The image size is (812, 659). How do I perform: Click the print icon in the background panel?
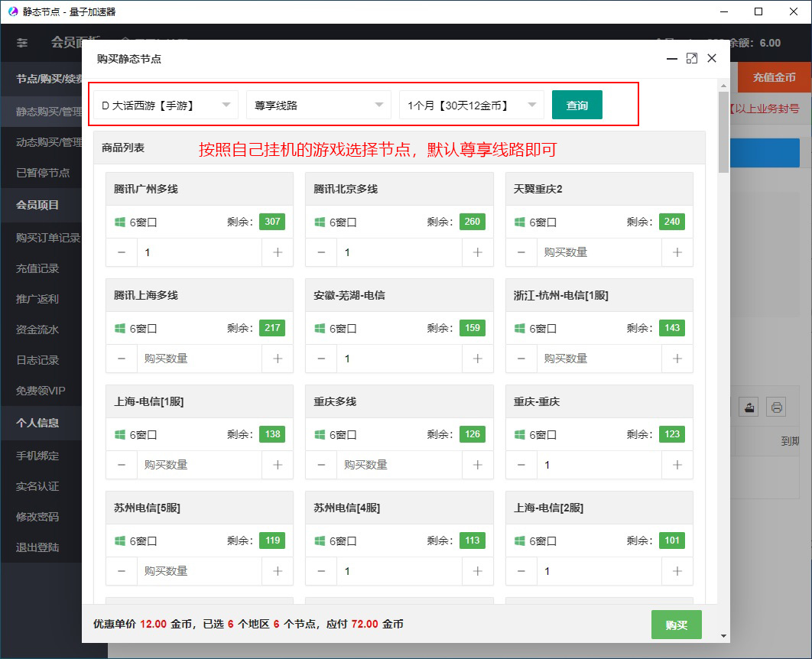point(776,407)
